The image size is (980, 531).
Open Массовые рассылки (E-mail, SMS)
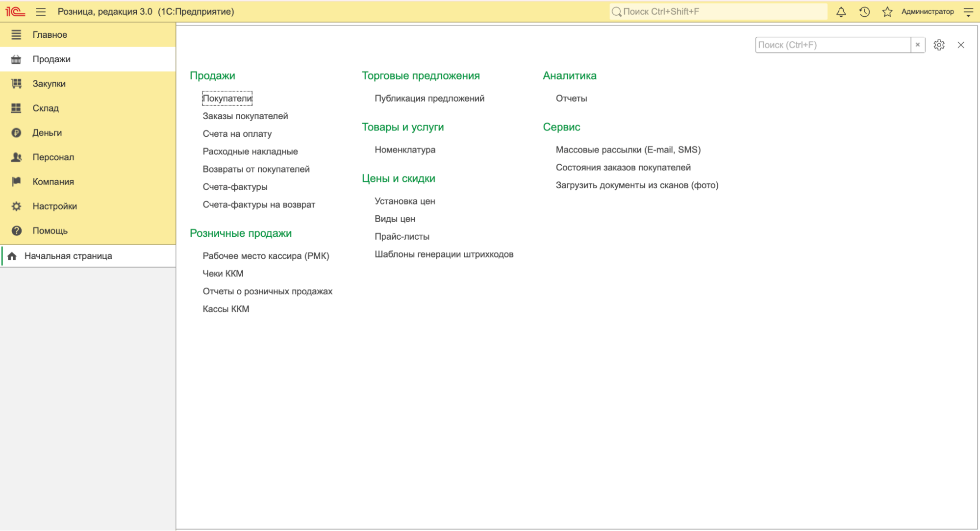(628, 150)
